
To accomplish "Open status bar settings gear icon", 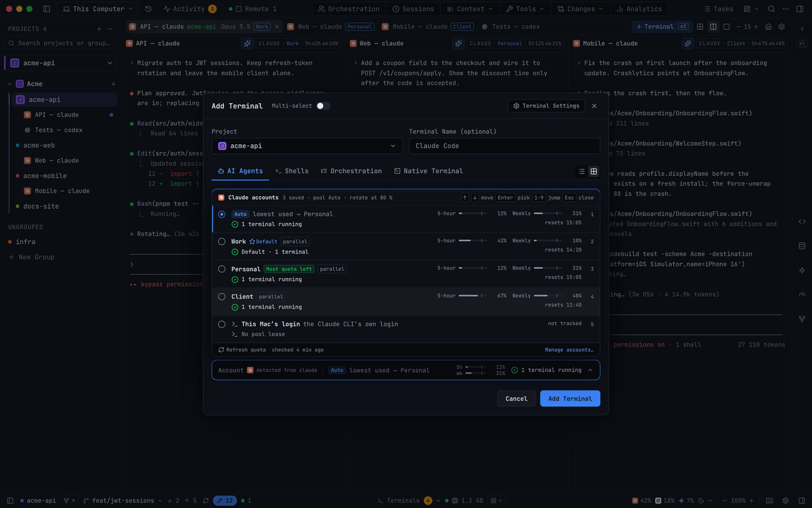I will click(x=785, y=500).
